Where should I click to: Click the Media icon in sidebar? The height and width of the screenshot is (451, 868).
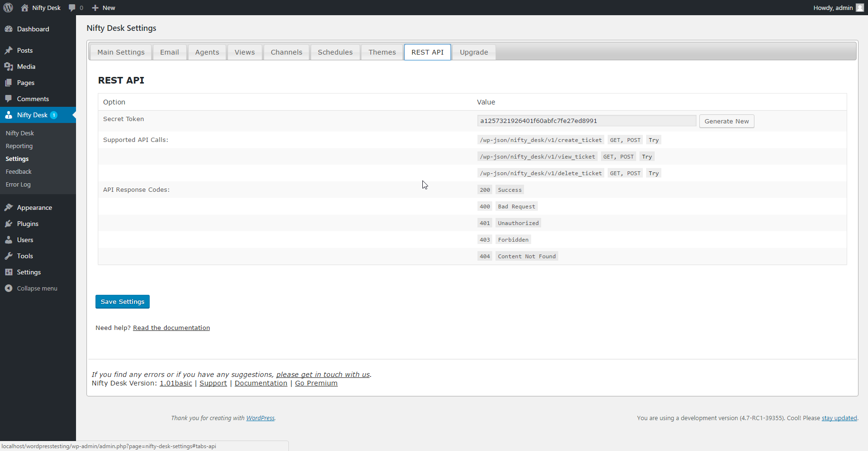pyautogui.click(x=9, y=66)
